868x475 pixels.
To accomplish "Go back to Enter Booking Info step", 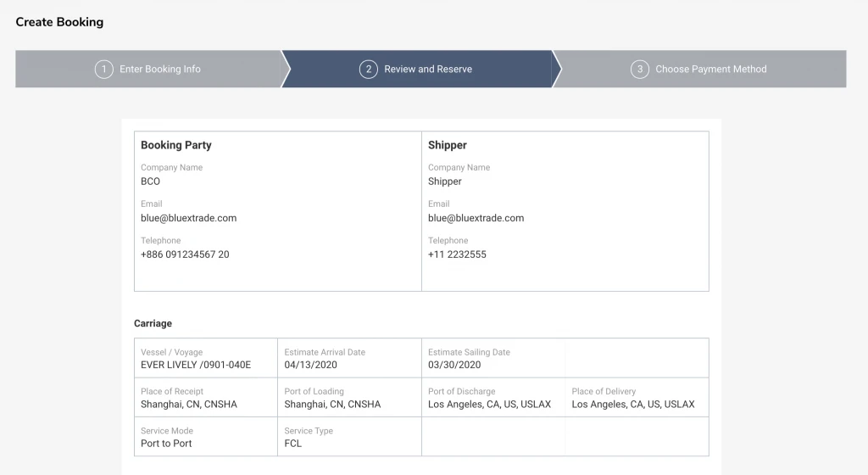I will [x=160, y=69].
